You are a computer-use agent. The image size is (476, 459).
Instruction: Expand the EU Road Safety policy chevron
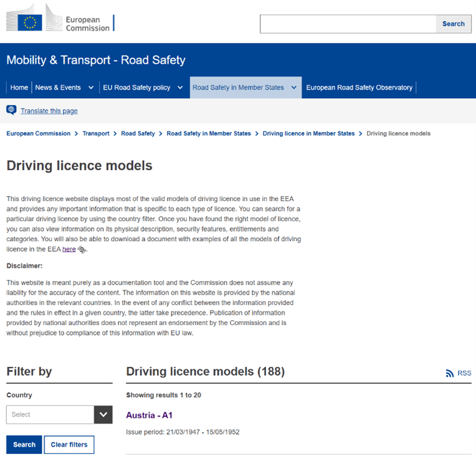tap(180, 88)
